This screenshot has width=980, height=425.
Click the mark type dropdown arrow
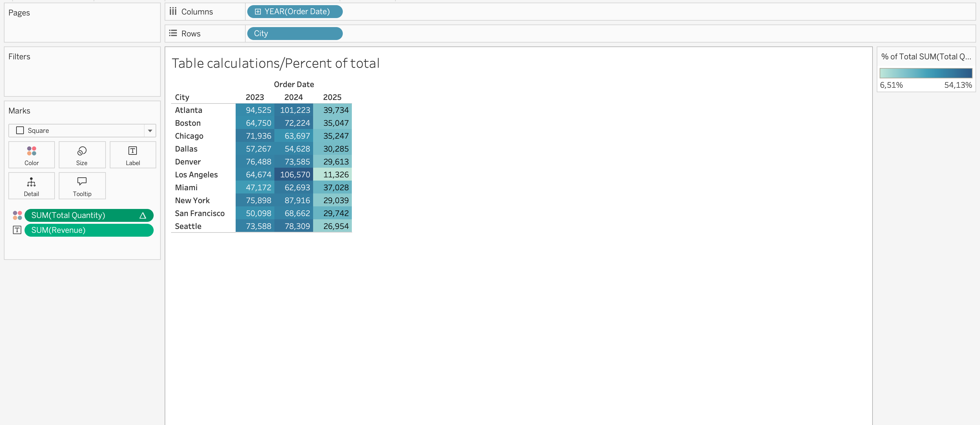click(x=150, y=130)
